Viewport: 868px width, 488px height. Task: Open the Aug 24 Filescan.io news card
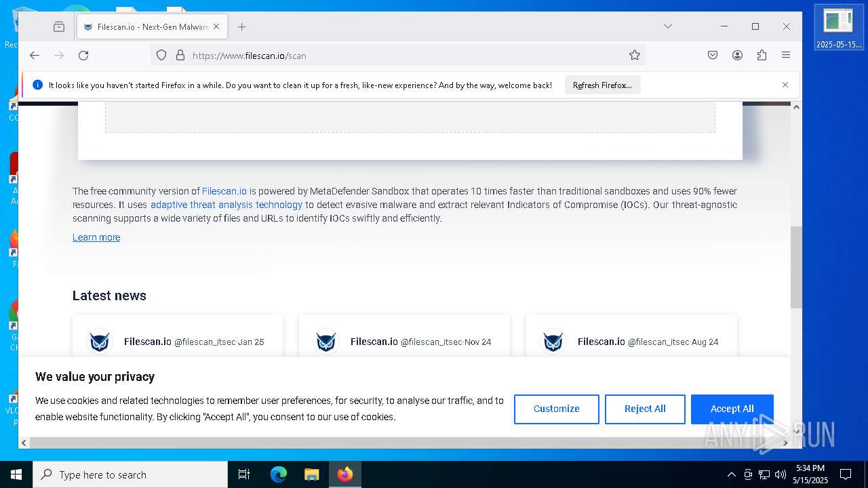(631, 336)
